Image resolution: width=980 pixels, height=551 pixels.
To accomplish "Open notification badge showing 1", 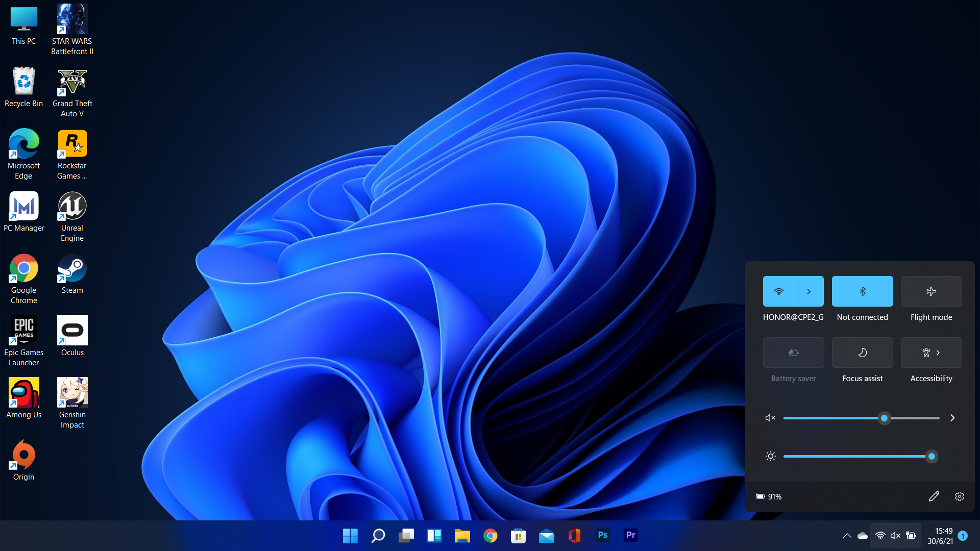I will click(963, 536).
